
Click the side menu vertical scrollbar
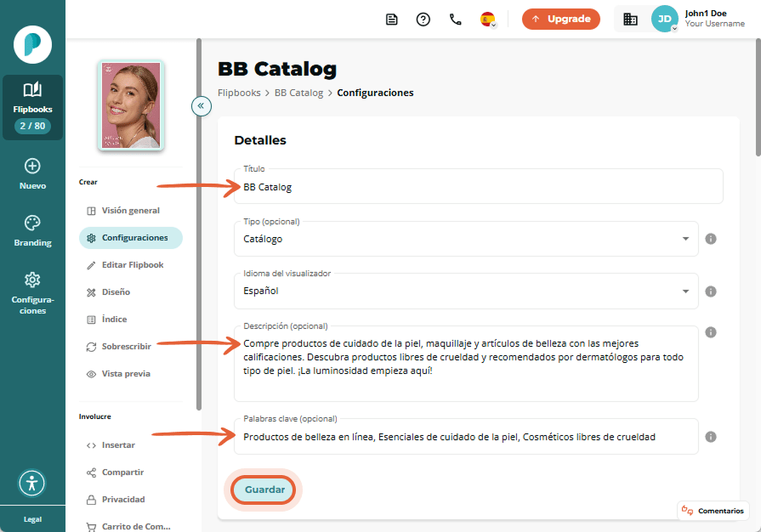click(199, 224)
